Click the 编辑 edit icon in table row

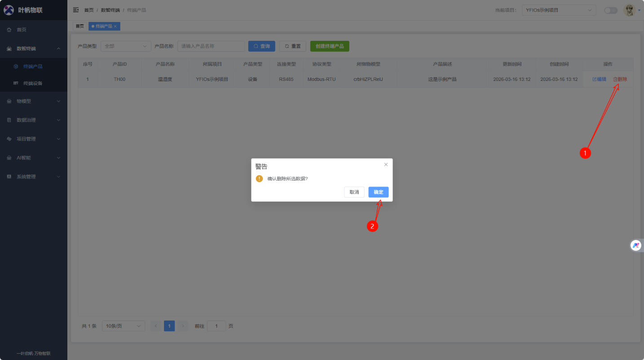point(595,79)
